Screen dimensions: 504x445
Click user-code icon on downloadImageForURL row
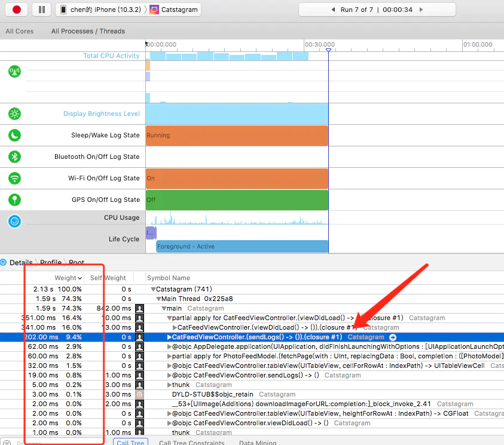[139, 404]
